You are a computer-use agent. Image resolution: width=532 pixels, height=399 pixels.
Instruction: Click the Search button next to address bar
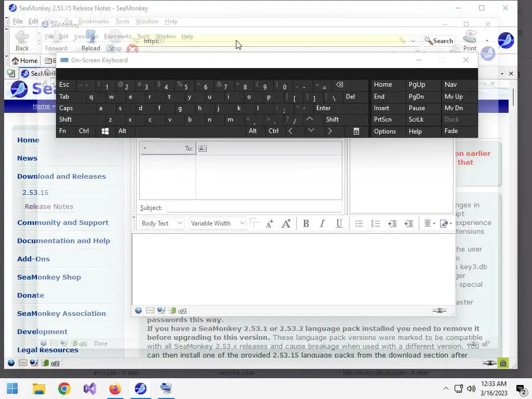(438, 41)
